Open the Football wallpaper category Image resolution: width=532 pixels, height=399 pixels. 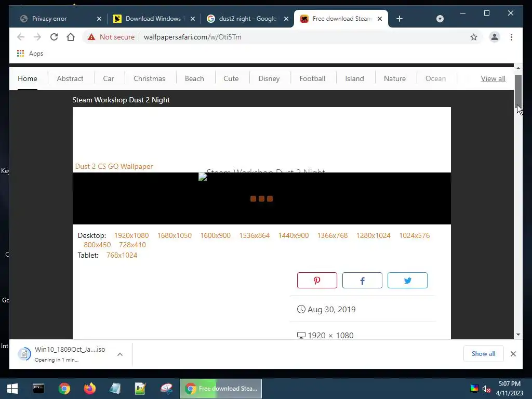click(312, 78)
